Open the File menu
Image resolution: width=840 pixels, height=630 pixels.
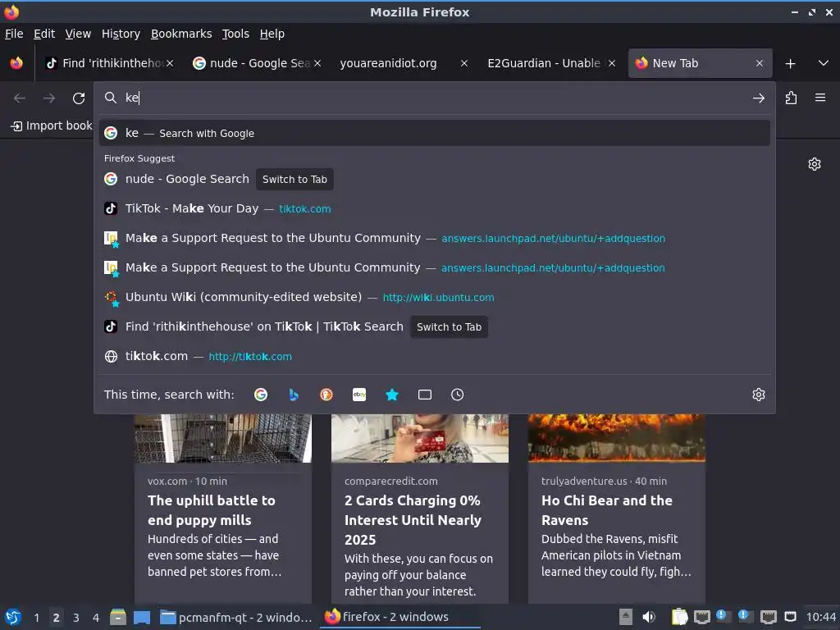[14, 34]
